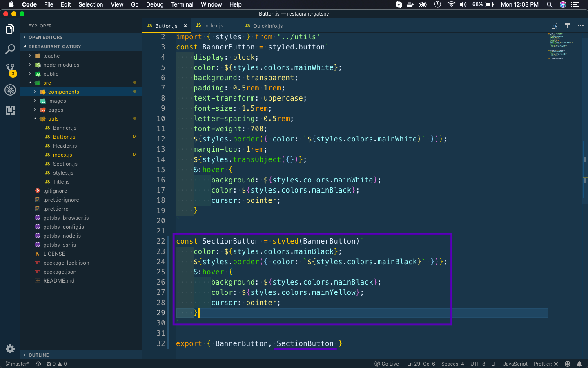The width and height of the screenshot is (588, 368).
Task: Open the Debug menu
Action: (155, 4)
